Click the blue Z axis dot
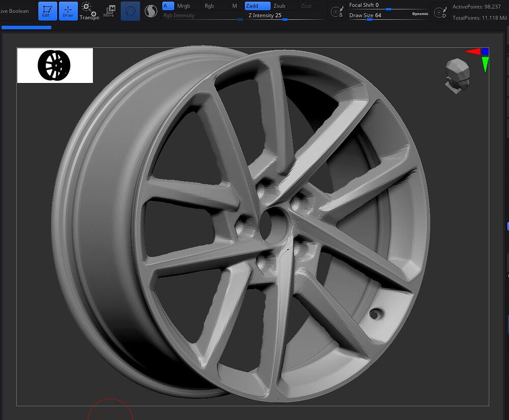 tap(485, 51)
